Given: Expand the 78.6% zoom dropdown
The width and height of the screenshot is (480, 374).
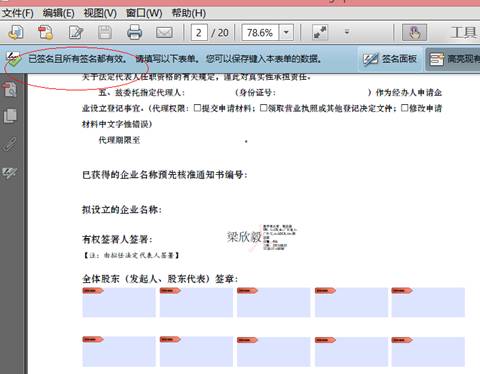Looking at the screenshot, I should tap(286, 33).
